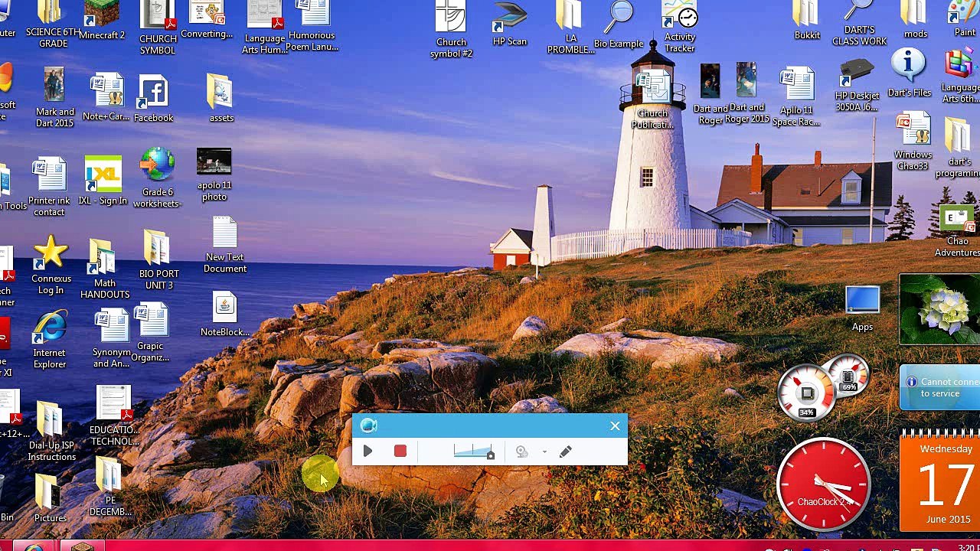Image resolution: width=980 pixels, height=551 pixels.
Task: Open the EDUCATIO TECHNOL... PDF
Action: [114, 416]
